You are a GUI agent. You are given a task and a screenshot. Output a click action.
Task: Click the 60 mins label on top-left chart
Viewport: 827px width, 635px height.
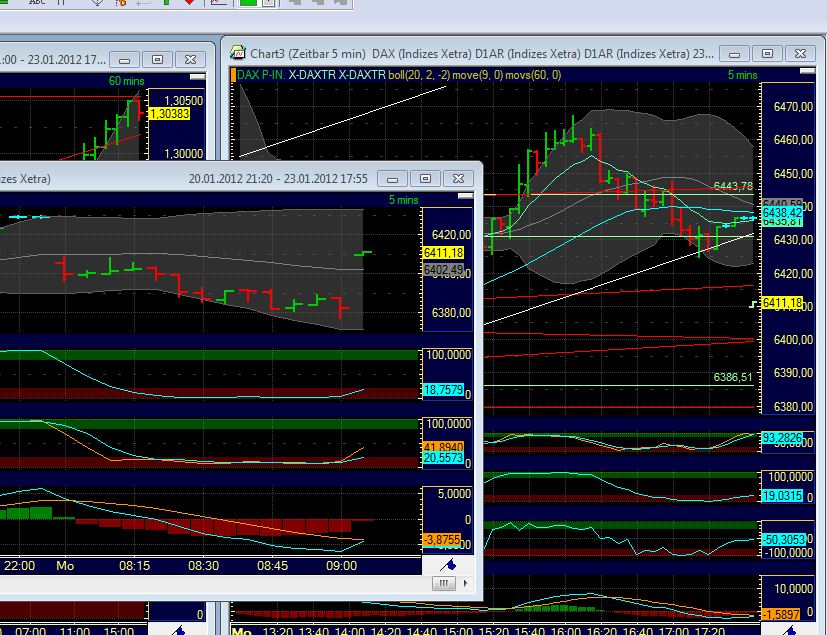pos(124,80)
